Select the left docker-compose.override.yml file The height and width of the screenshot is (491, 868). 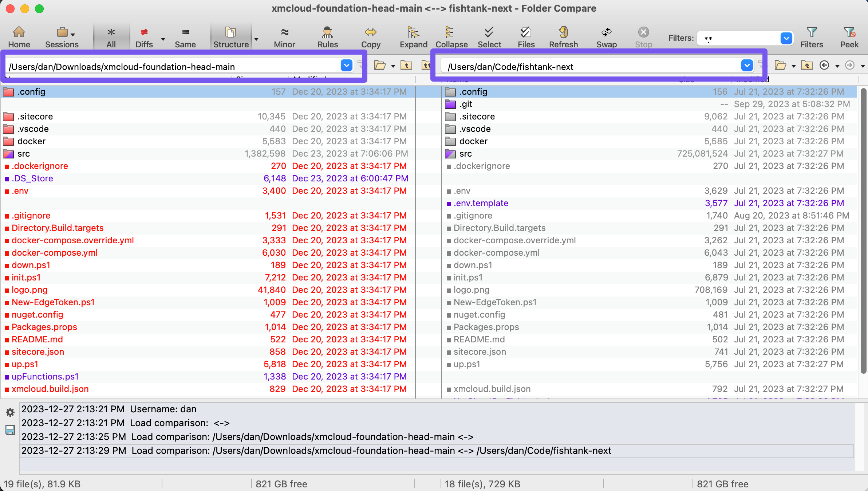coord(208,240)
